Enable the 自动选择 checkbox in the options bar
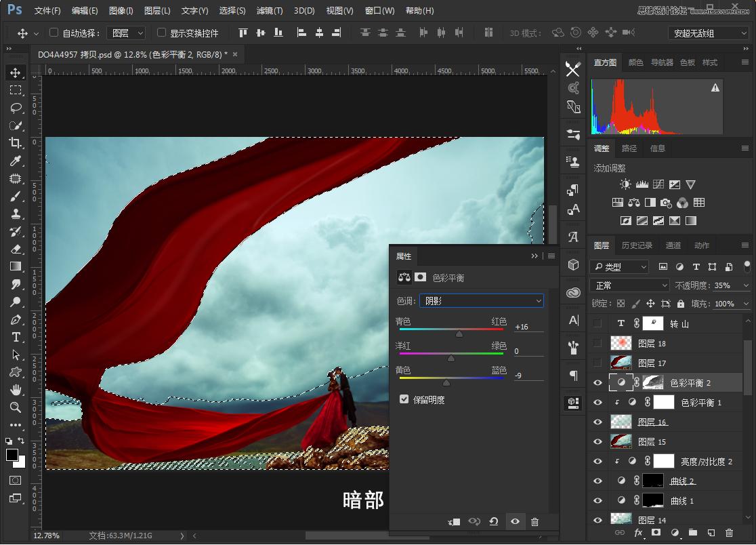This screenshot has height=545, width=756. coord(53,32)
